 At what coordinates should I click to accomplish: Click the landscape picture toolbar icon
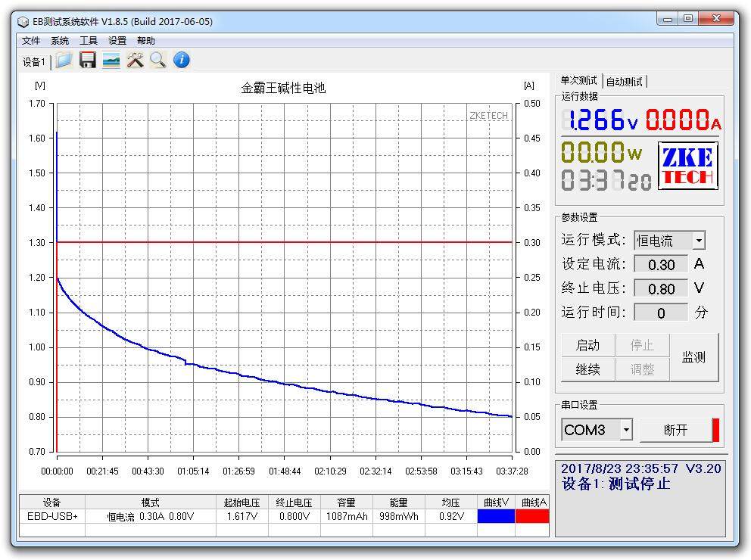click(x=111, y=61)
